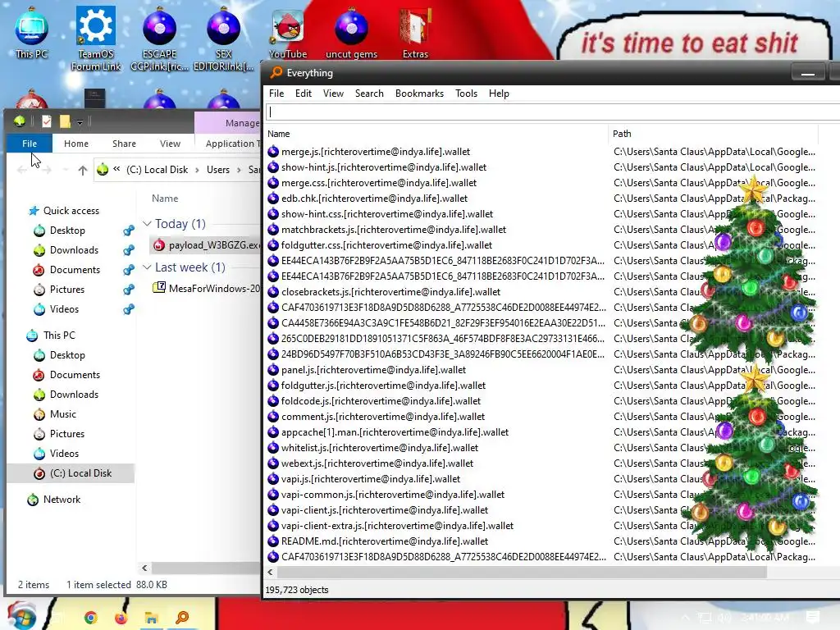
Task: Sort Everything results by Name column header
Action: click(x=436, y=134)
